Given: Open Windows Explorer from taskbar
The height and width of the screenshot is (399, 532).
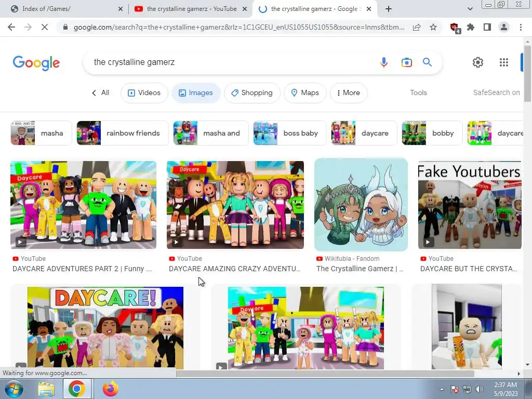Looking at the screenshot, I should tap(46, 389).
